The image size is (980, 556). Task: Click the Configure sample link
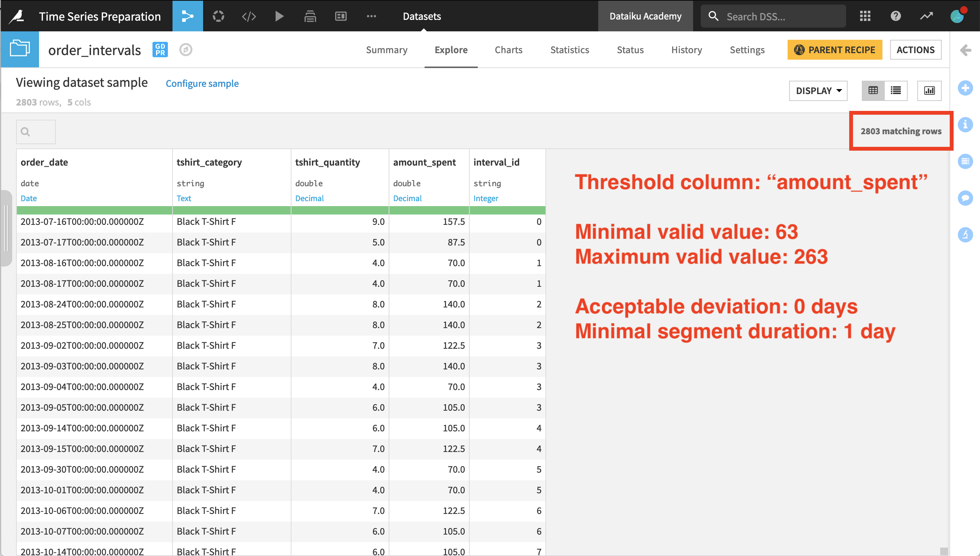coord(202,83)
